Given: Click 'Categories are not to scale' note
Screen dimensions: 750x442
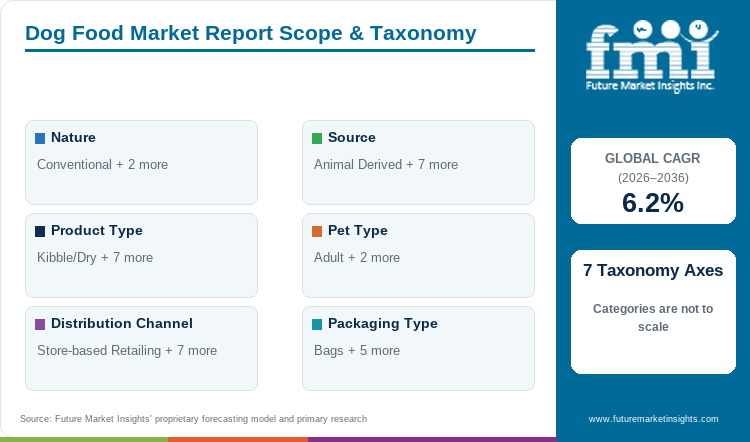Looking at the screenshot, I should (653, 318).
